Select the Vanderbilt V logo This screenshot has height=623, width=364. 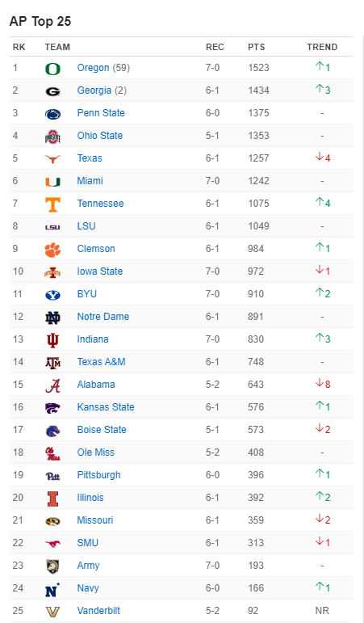click(x=52, y=612)
